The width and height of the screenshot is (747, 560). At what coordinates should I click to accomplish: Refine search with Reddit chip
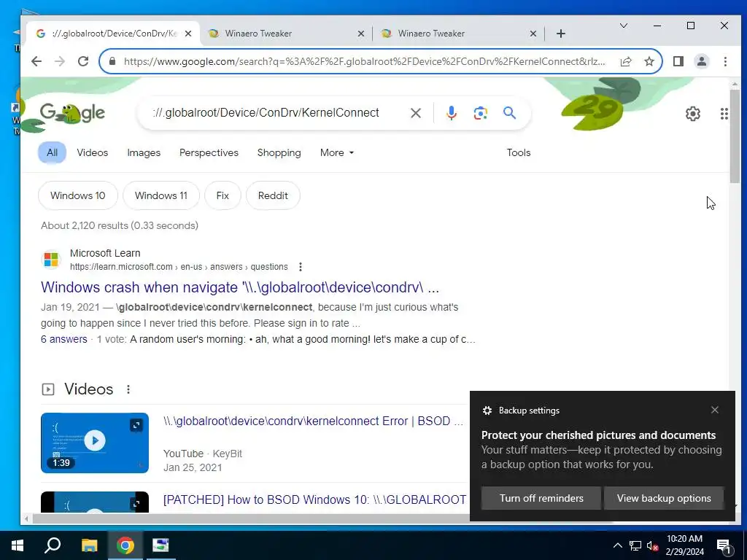click(273, 195)
